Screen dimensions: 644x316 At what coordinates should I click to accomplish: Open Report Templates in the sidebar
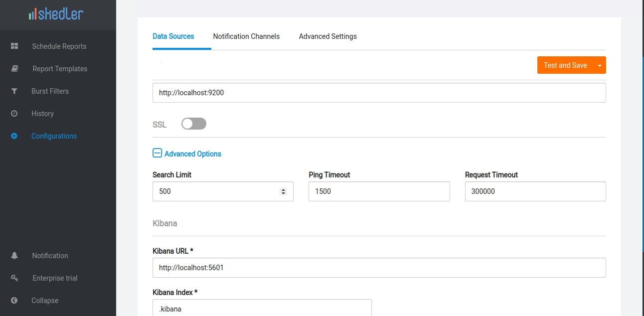(x=60, y=69)
